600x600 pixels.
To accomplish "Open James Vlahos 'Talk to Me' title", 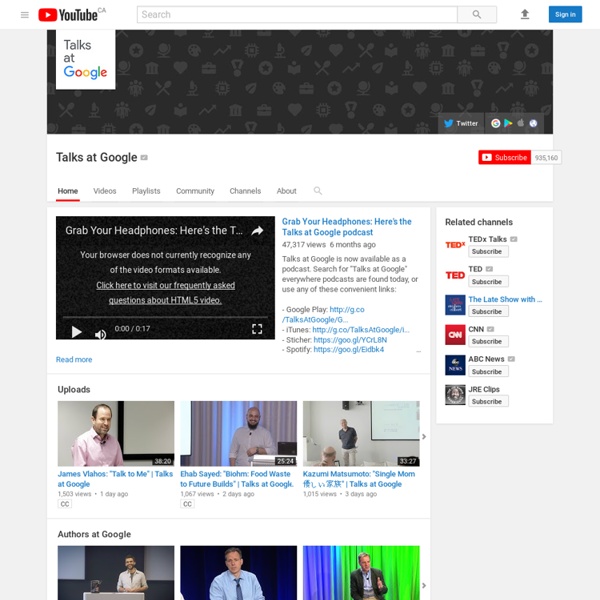I will [x=115, y=479].
